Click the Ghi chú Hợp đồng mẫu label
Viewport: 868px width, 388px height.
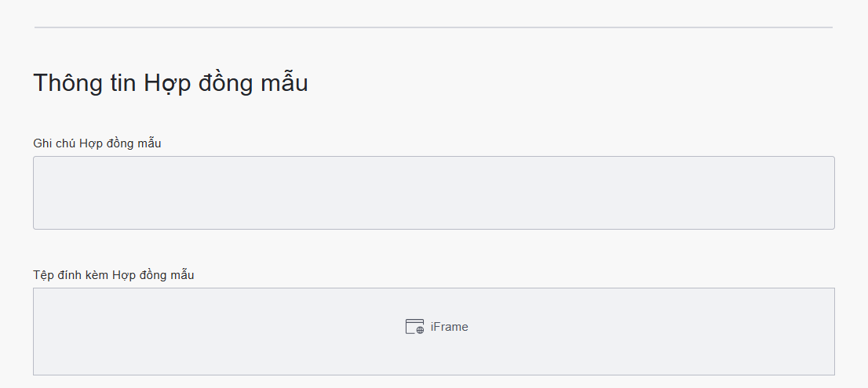(97, 143)
